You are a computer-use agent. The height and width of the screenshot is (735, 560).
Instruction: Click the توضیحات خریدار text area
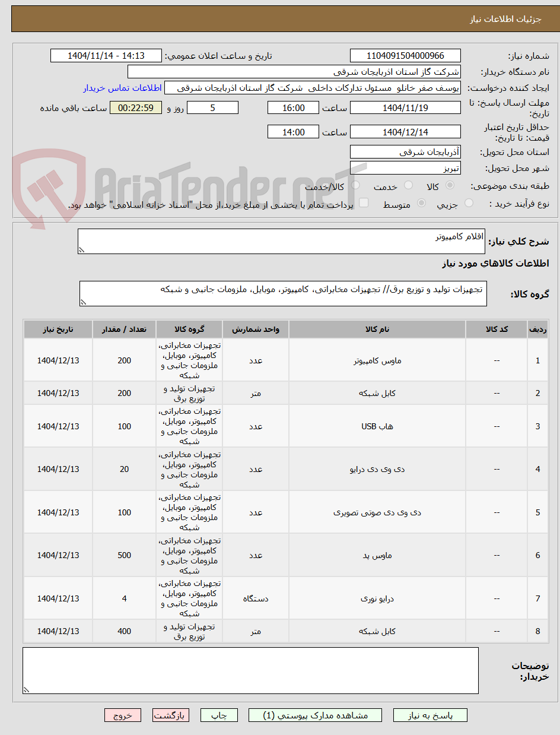click(250, 670)
